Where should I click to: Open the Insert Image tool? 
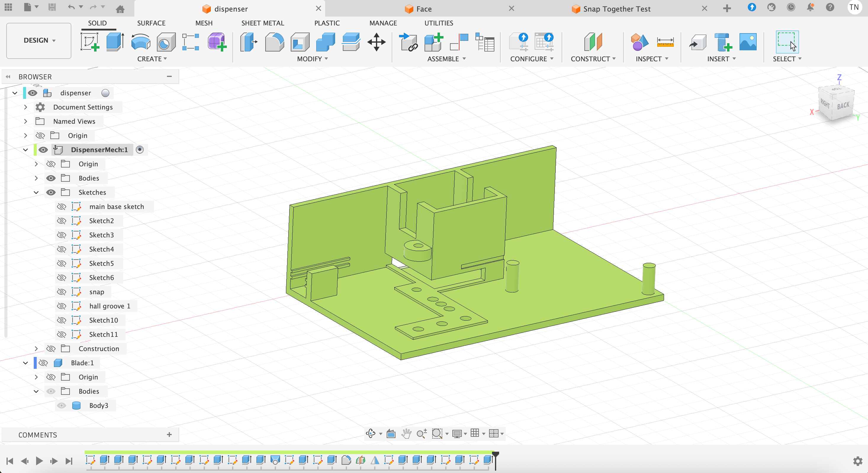tap(748, 42)
